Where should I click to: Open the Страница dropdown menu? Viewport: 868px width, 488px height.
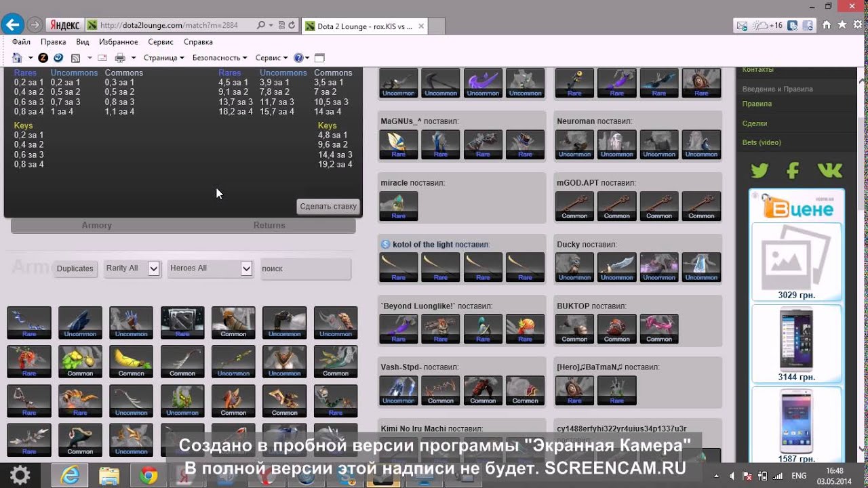[x=164, y=58]
